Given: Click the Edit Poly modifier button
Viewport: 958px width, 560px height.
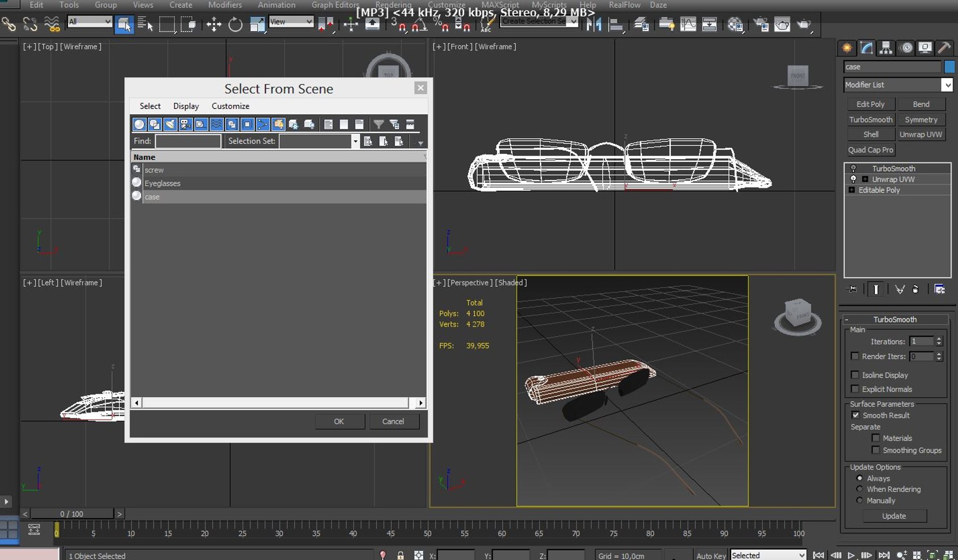Looking at the screenshot, I should 870,104.
